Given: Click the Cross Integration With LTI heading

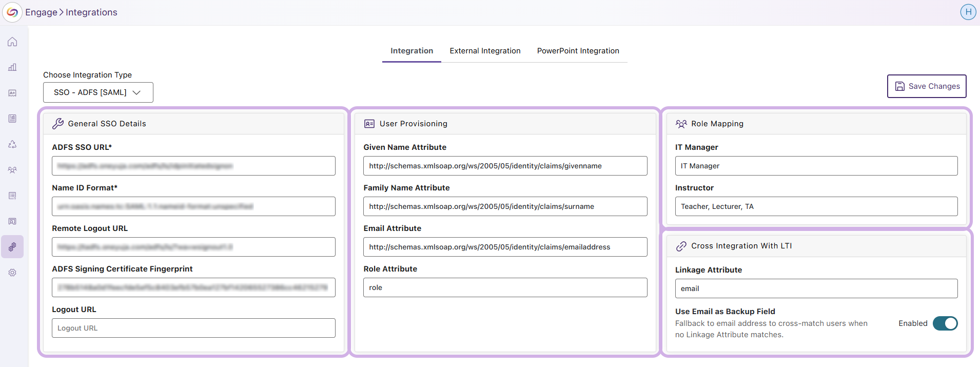Looking at the screenshot, I should click(x=741, y=246).
